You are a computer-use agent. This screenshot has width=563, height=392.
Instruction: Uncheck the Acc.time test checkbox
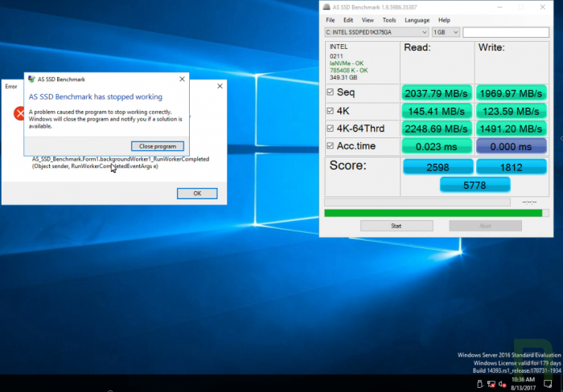click(331, 145)
